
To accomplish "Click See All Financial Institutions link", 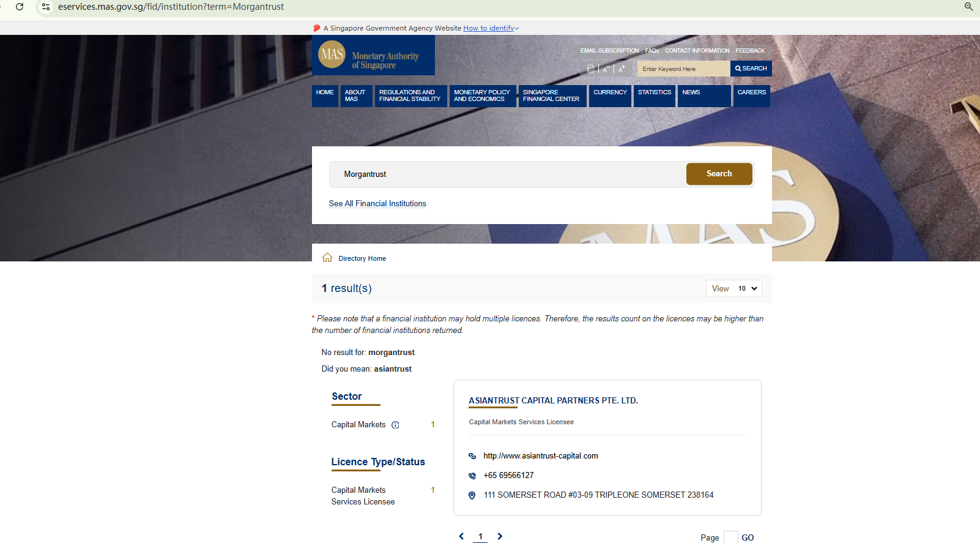I will (377, 204).
